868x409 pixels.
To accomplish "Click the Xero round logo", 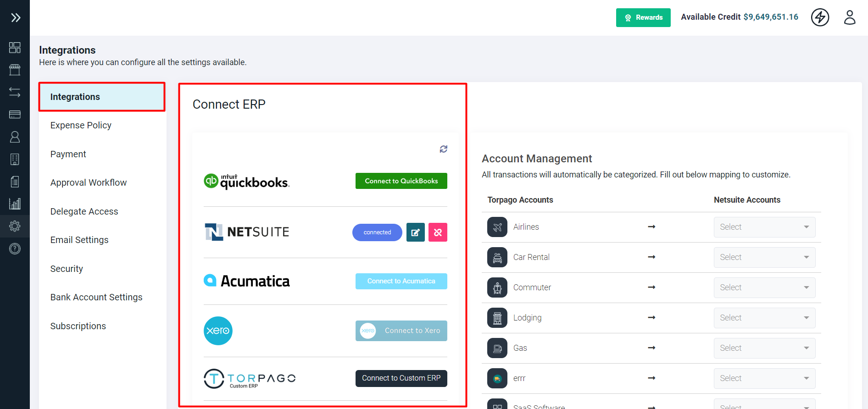I will coord(218,331).
